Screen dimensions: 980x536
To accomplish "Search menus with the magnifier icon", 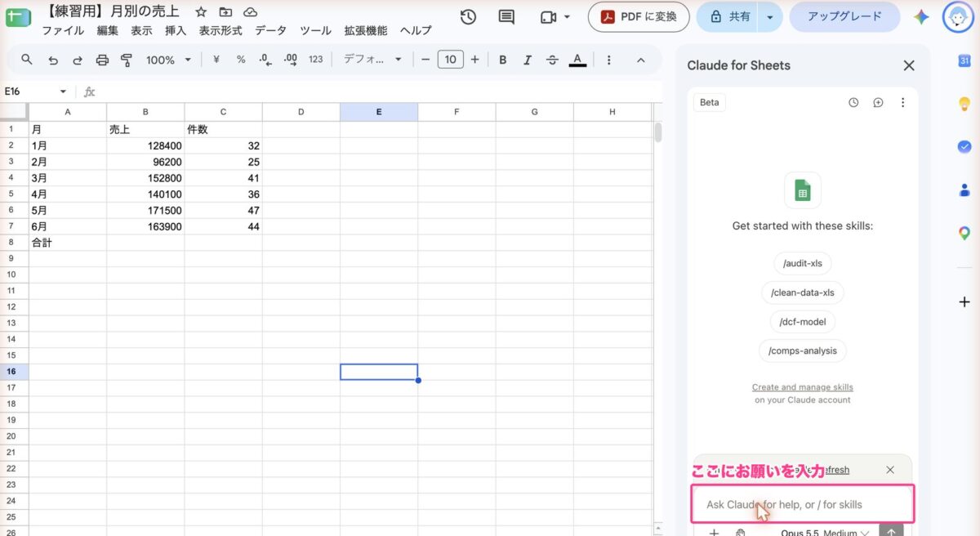I will coord(27,60).
